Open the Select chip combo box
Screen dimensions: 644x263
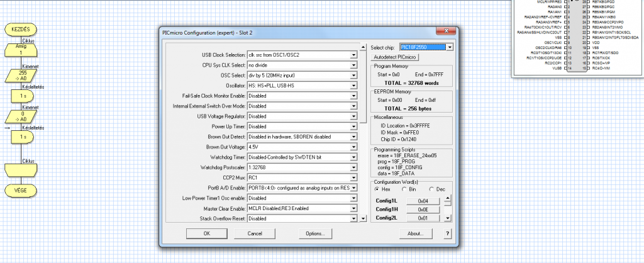(426, 47)
